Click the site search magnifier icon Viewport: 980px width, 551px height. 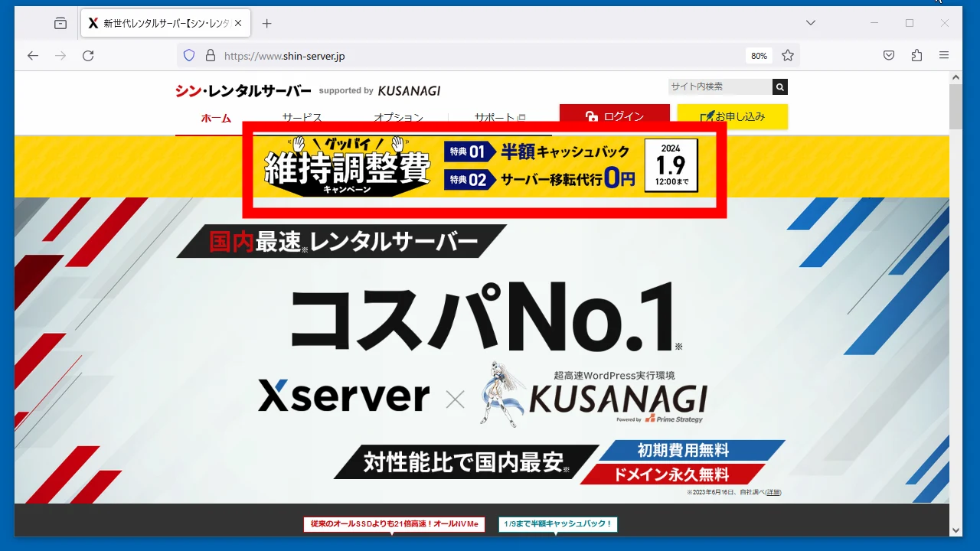pyautogui.click(x=779, y=86)
